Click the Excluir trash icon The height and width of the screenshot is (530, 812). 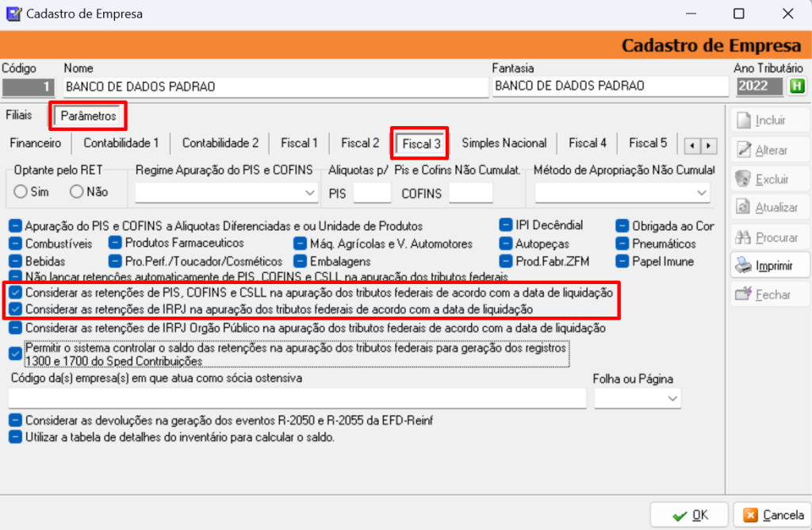[743, 179]
